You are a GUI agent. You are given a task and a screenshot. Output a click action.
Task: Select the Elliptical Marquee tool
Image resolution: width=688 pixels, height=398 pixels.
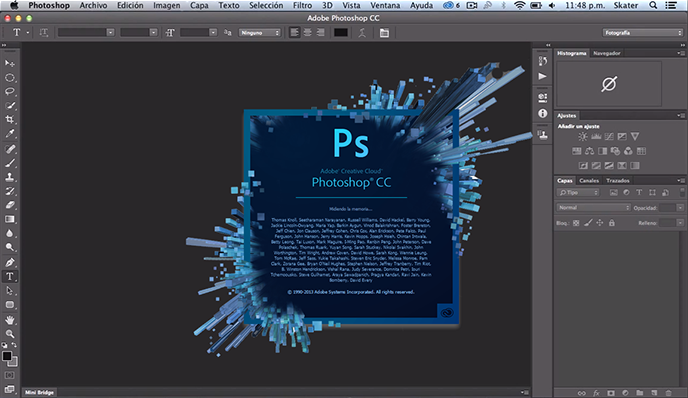coord(10,78)
